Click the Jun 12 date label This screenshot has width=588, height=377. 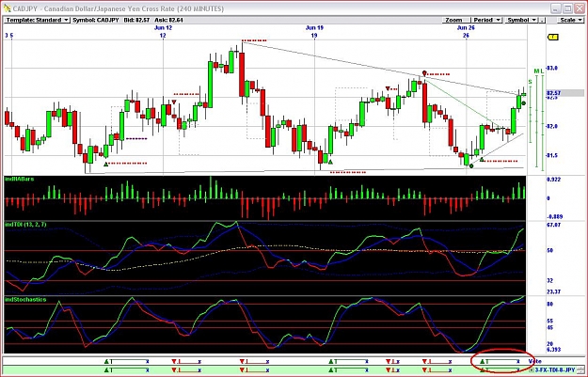pyautogui.click(x=163, y=27)
